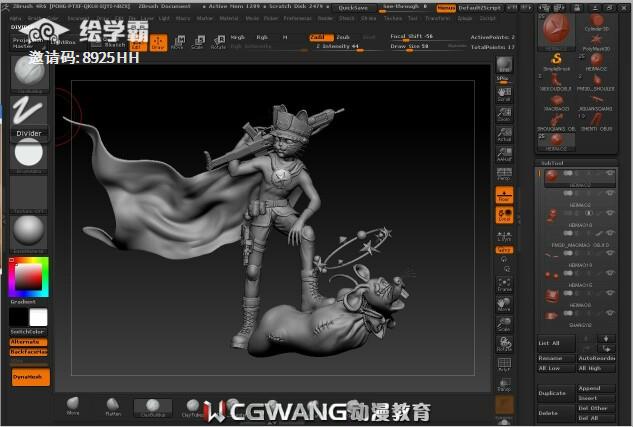The width and height of the screenshot is (633, 427).
Task: Activate Draw mode button
Action: (158, 42)
